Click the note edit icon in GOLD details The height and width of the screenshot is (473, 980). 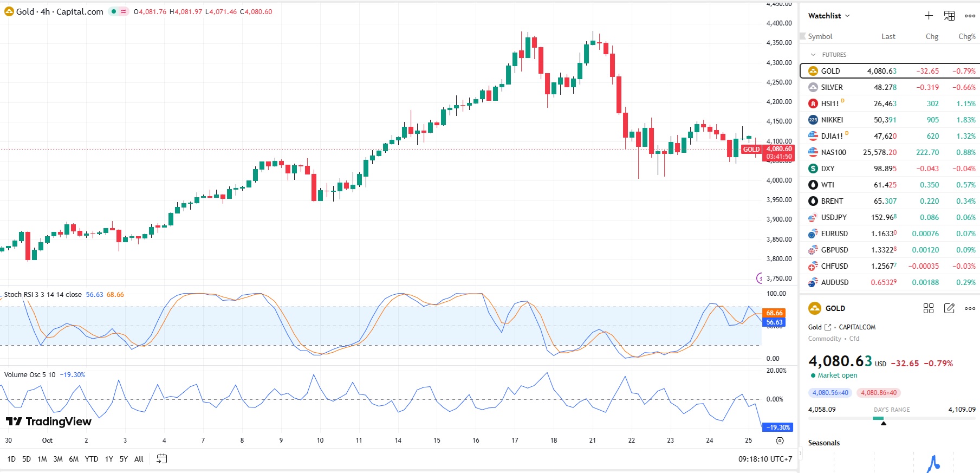point(949,308)
